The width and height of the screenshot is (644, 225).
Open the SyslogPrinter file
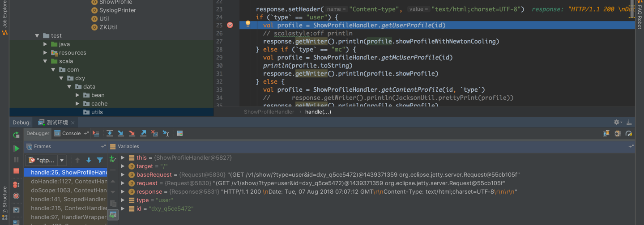coord(113,10)
